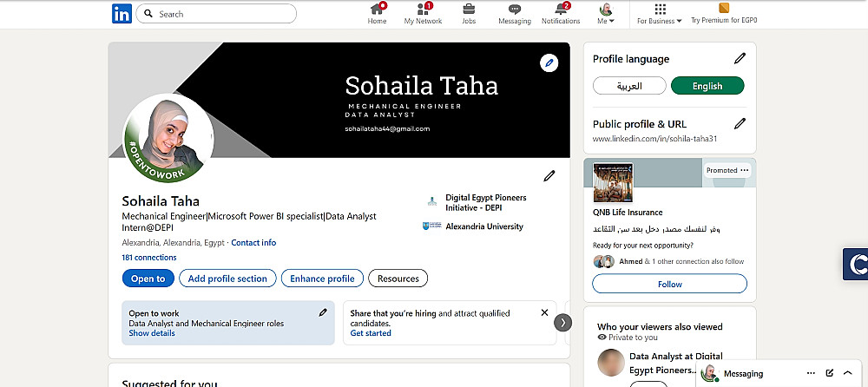868x387 pixels.
Task: Open Promoted ad options ellipsis
Action: pyautogui.click(x=744, y=171)
